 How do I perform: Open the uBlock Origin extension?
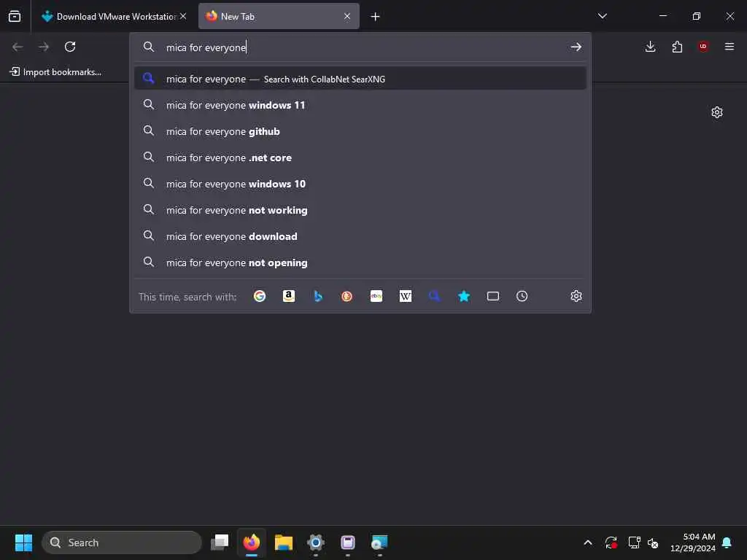[x=703, y=47]
